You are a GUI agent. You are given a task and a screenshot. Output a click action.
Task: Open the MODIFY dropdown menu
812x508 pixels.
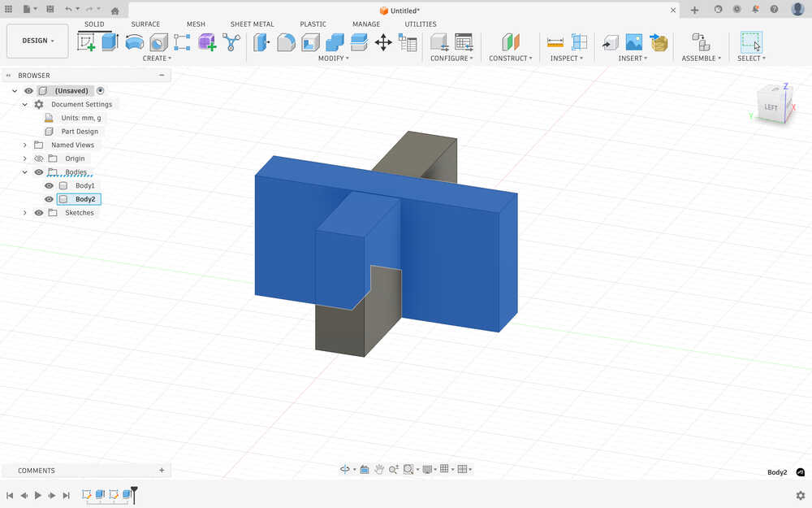pos(334,58)
